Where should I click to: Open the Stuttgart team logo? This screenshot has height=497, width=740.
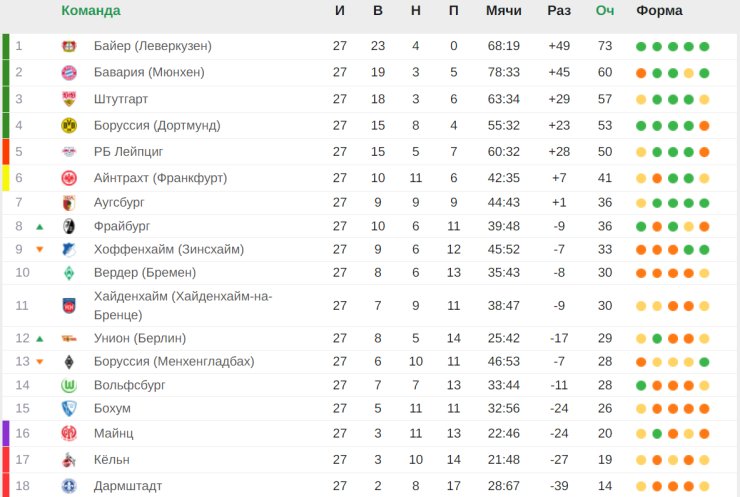[x=69, y=99]
